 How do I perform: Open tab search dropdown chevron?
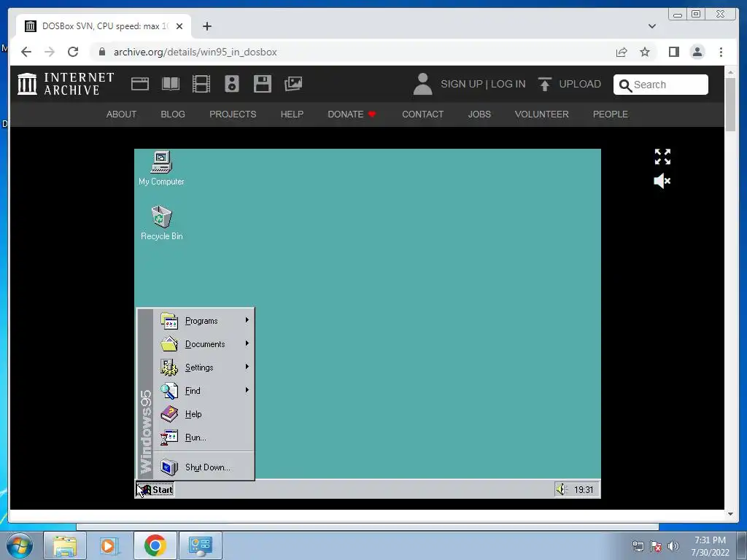[652, 26]
